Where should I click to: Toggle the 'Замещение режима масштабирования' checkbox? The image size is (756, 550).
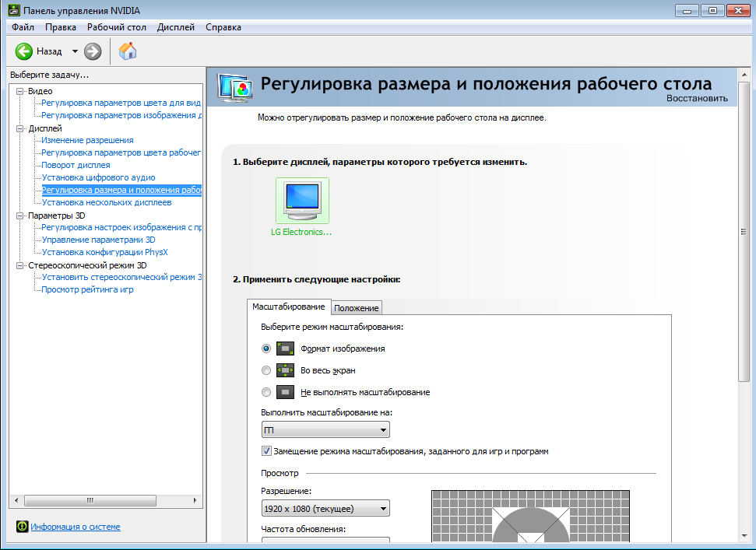point(266,451)
